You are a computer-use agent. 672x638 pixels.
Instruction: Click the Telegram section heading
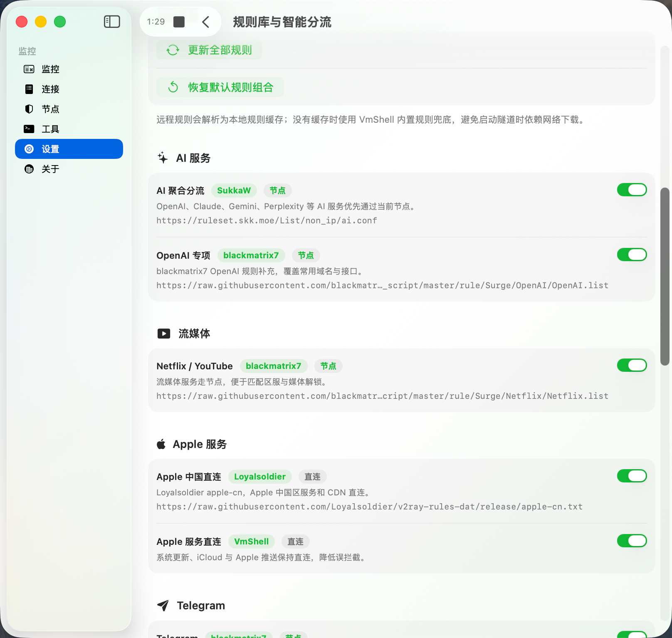201,606
